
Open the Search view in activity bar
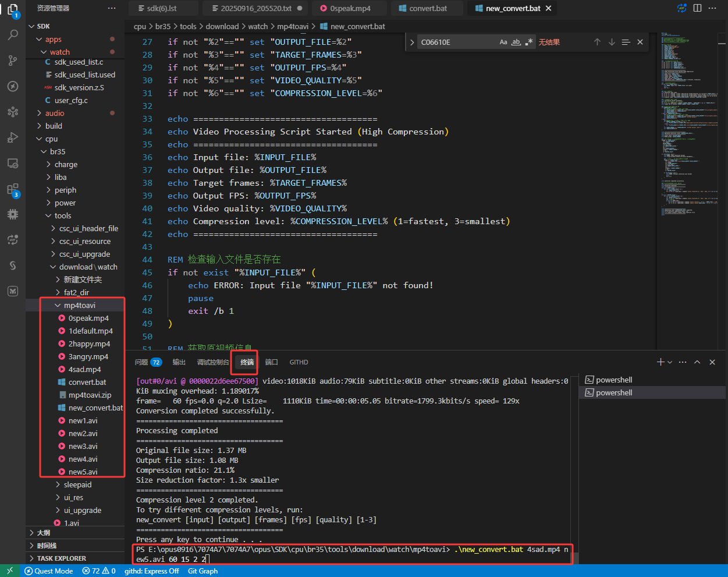(x=13, y=35)
